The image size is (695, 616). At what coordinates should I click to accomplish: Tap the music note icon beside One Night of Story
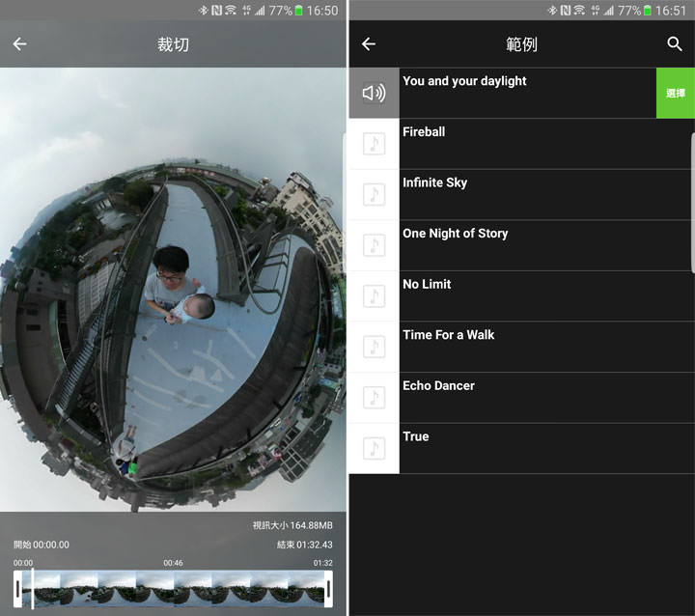click(374, 245)
